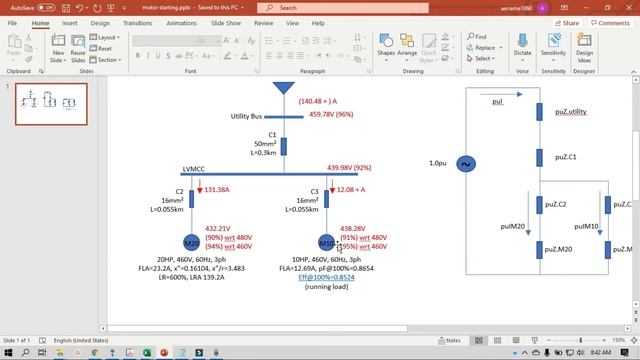Click the Eff@100%=0.8524 hyperlink text
The image size is (640, 360).
(326, 278)
